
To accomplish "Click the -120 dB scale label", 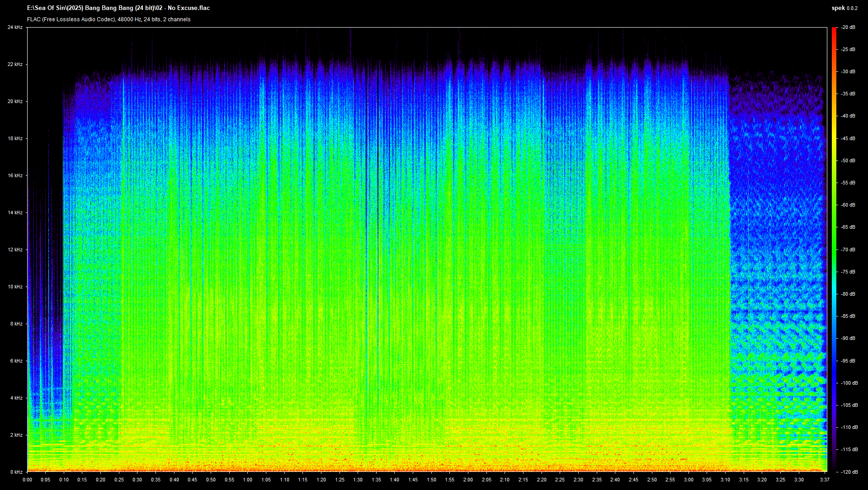I will [849, 472].
